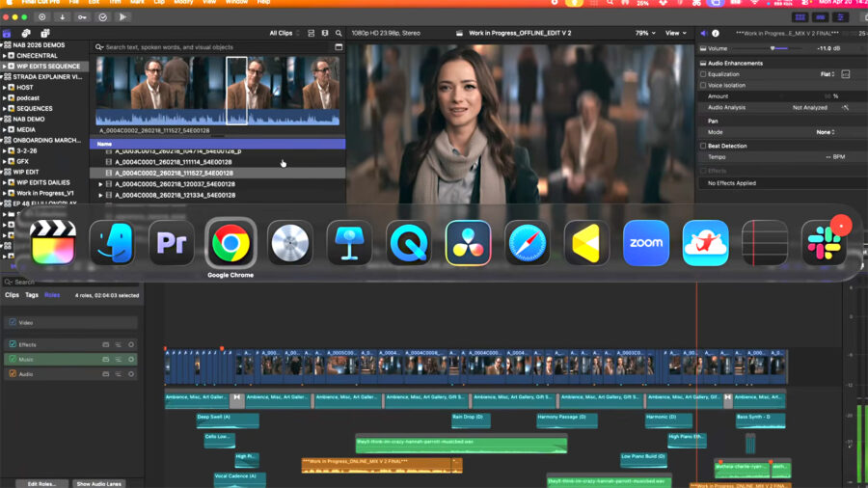
Task: Select the Deep Swell (A) timeline clip
Action: (x=228, y=421)
